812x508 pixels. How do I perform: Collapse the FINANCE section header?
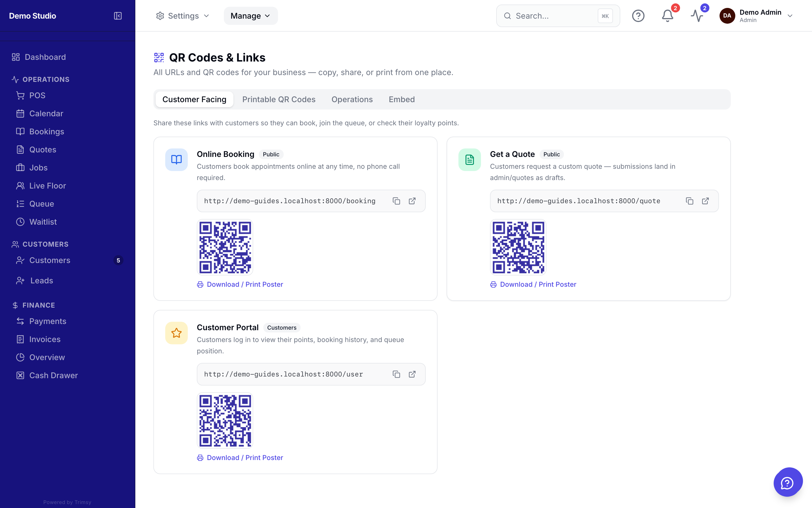pos(33,305)
